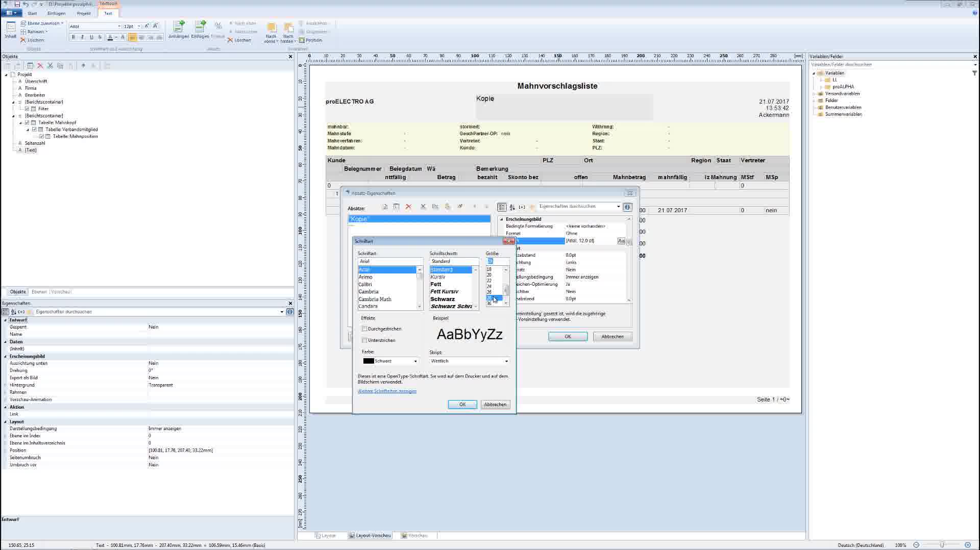
Task: Open the ribbon 12pt font size dropdown
Action: click(139, 27)
